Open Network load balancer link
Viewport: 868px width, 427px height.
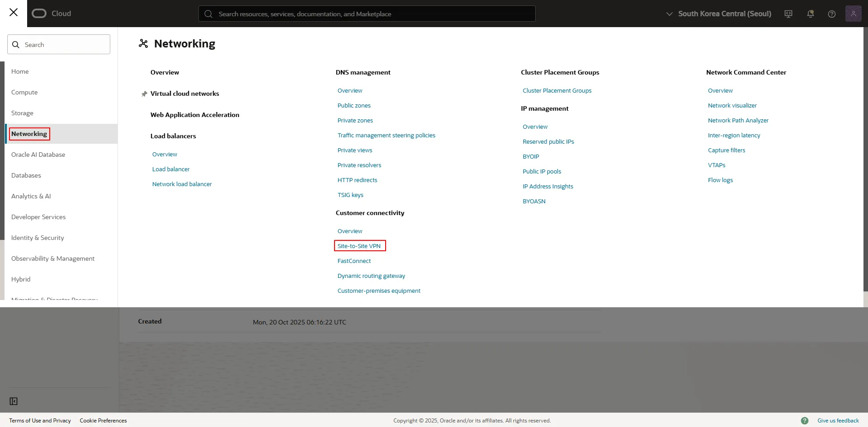(x=182, y=184)
